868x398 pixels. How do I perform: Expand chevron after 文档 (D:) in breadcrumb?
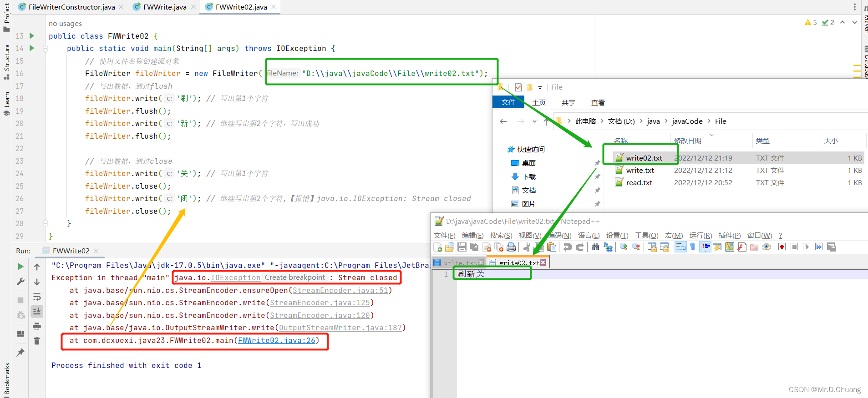[x=641, y=121]
